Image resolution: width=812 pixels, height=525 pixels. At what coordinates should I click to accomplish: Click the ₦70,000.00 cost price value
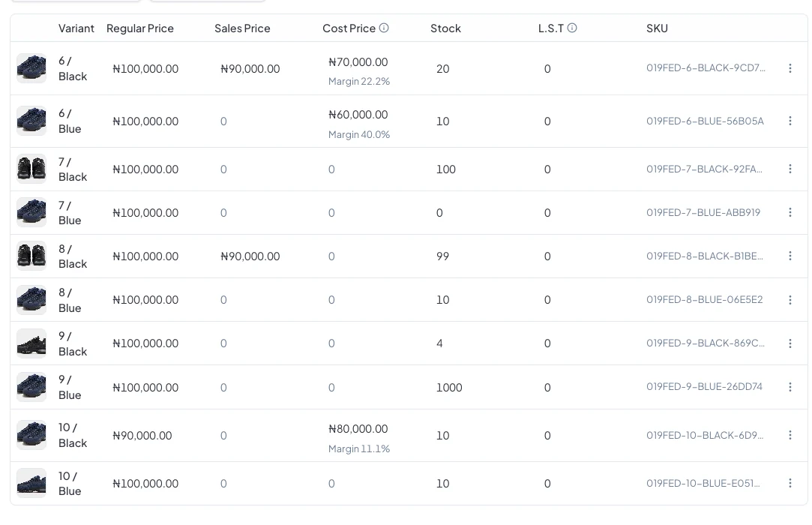(358, 62)
